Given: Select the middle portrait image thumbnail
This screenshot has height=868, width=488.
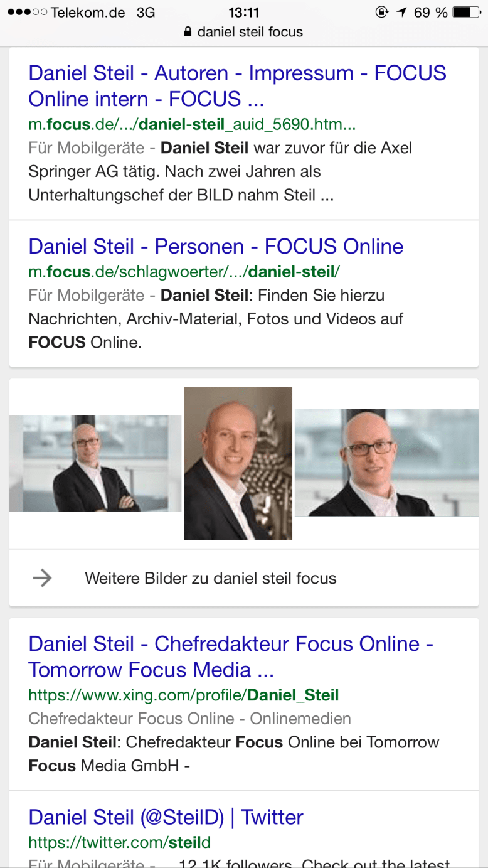Looking at the screenshot, I should pos(238,463).
